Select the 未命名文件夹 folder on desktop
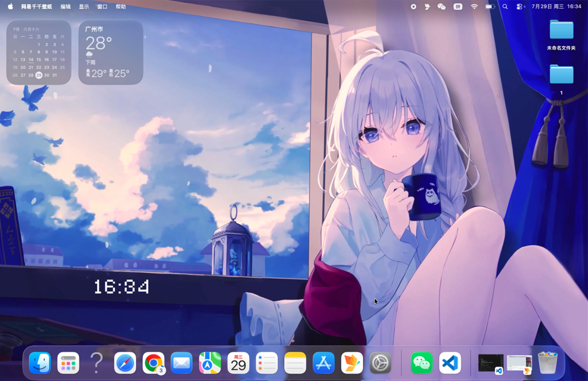 pyautogui.click(x=562, y=35)
